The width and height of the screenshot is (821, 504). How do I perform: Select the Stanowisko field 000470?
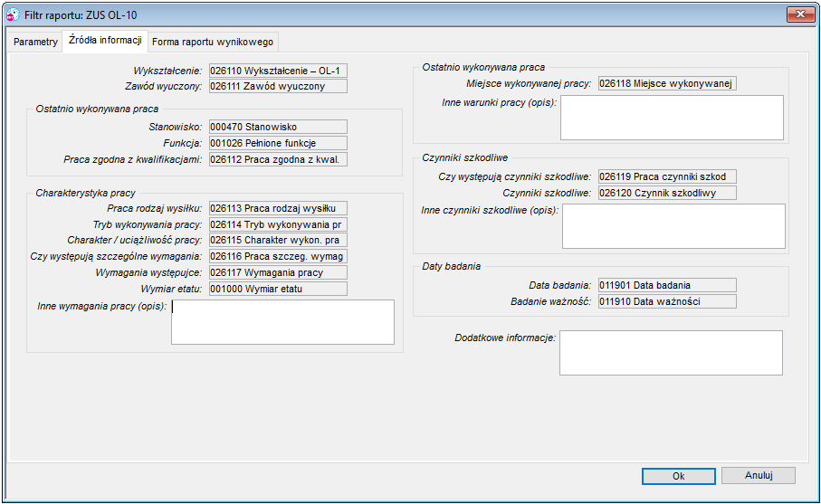tap(278, 127)
